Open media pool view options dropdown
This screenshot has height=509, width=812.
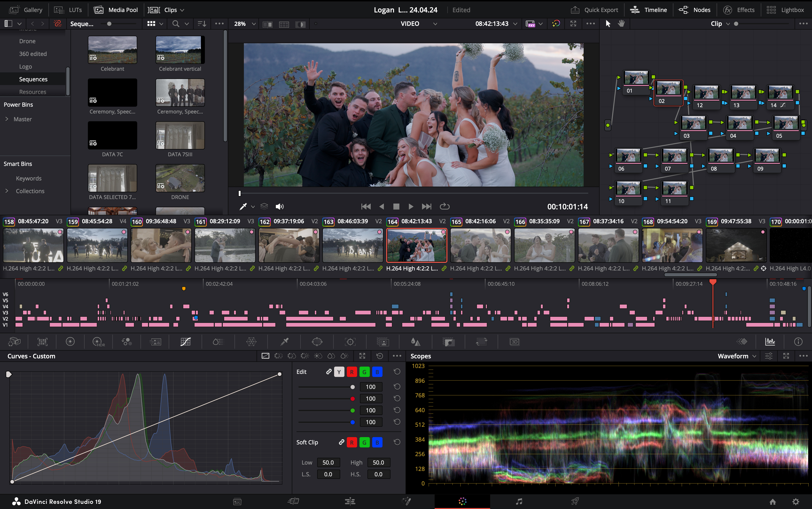[161, 24]
